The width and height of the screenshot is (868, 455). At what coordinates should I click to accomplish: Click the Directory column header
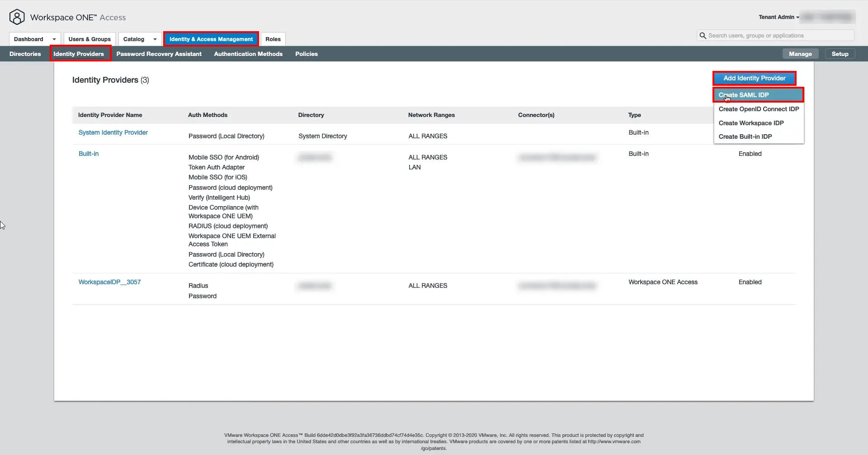click(311, 115)
